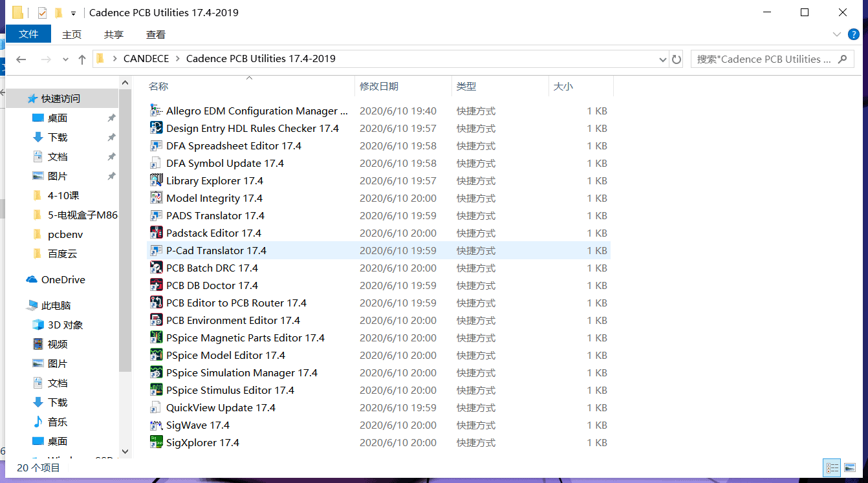Open quick access toolbar customize dropdown
Screen dimensions: 868x483
pyautogui.click(x=74, y=13)
